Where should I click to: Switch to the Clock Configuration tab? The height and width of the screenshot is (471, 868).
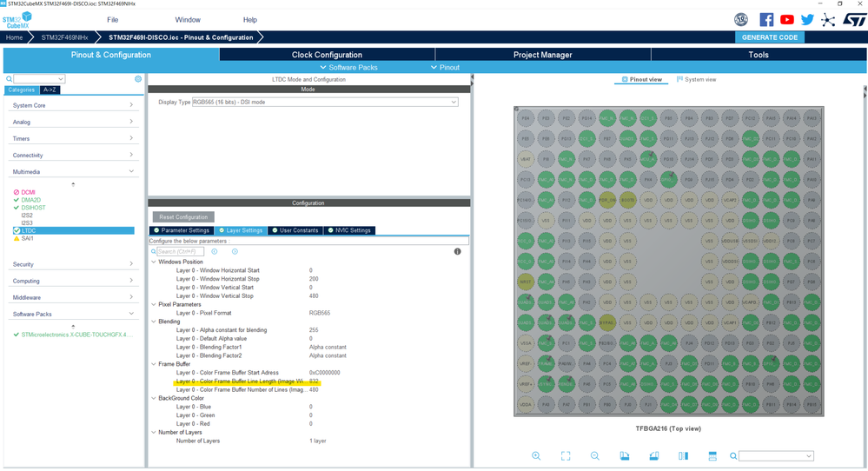328,55
